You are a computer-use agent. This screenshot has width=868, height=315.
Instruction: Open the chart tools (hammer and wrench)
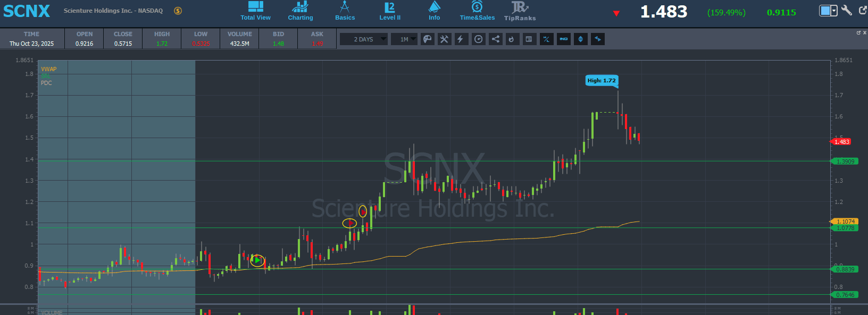tap(444, 39)
